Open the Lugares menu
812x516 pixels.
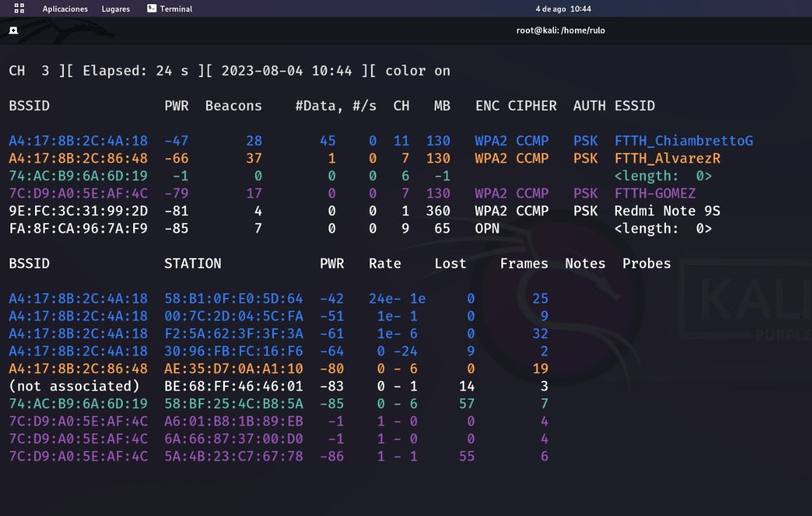116,9
